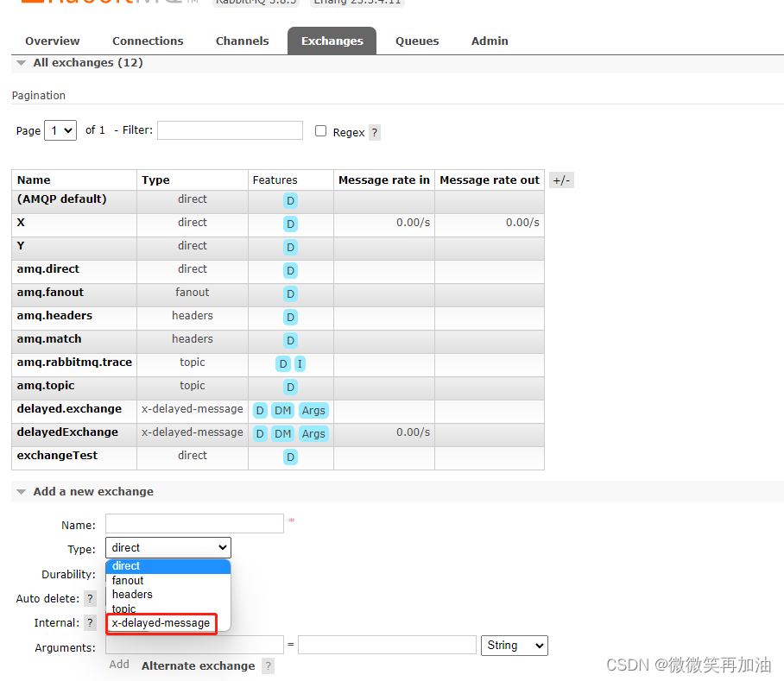
Task: Enable the Regex checkbox
Action: click(x=320, y=131)
